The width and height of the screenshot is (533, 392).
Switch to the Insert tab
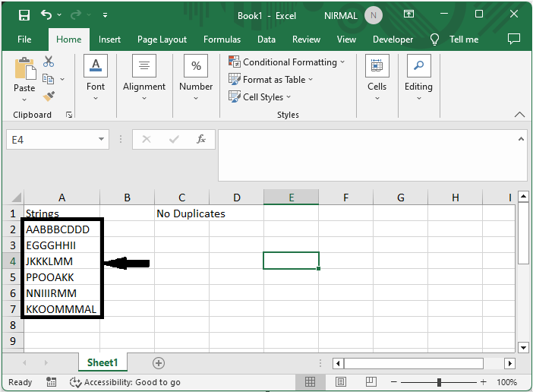(109, 40)
